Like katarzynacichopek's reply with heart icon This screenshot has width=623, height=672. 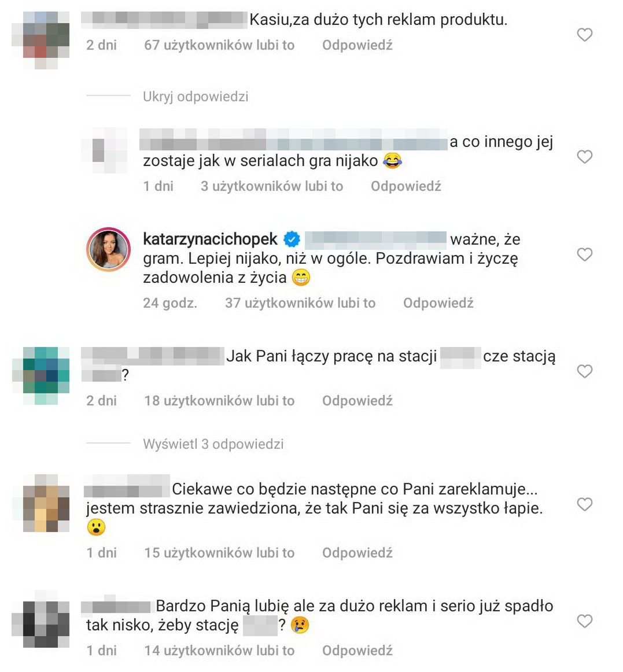point(584,254)
